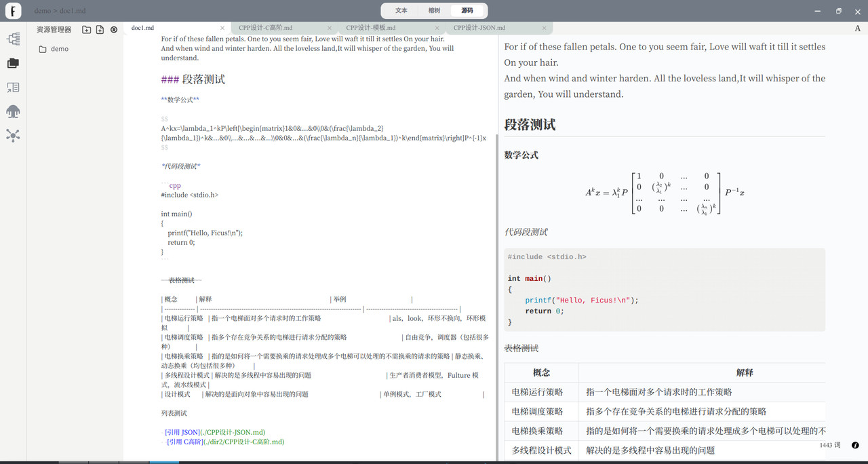Open the document contents sidebar panel
This screenshot has height=464, width=868.
pyautogui.click(x=13, y=88)
